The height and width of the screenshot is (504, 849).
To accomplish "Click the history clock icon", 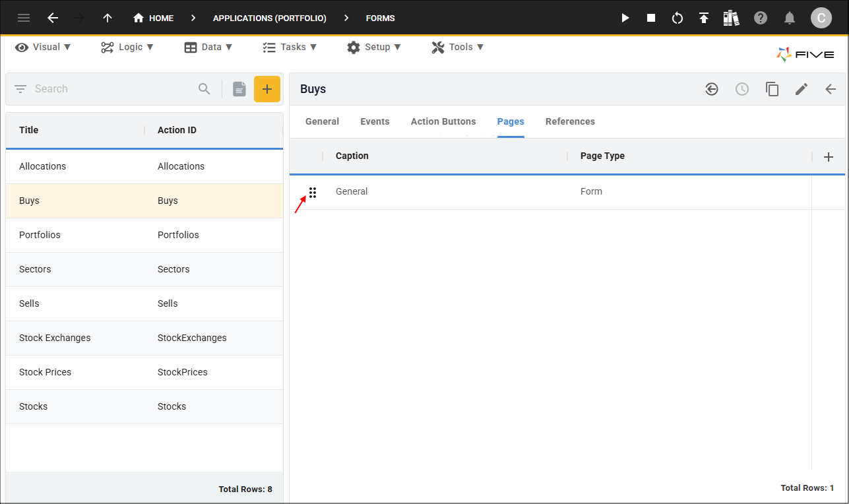I will coord(742,89).
